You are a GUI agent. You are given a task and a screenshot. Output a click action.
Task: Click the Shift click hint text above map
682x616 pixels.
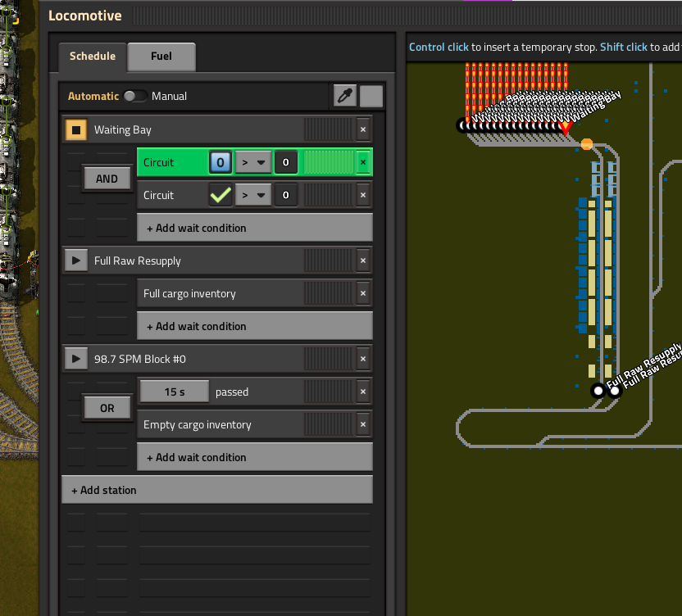point(624,47)
